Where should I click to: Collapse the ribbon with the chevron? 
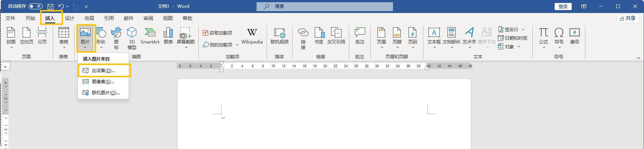pyautogui.click(x=638, y=58)
